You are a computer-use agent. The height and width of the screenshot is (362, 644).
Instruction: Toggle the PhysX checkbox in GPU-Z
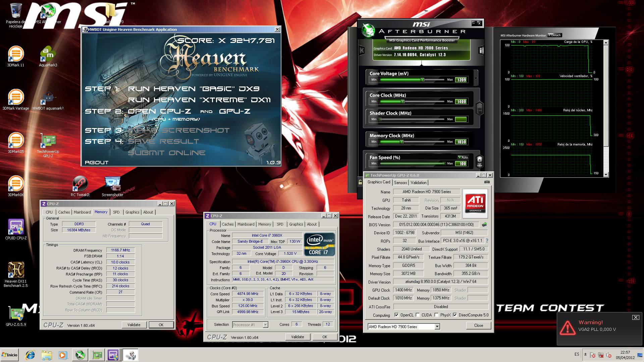pos(436,315)
